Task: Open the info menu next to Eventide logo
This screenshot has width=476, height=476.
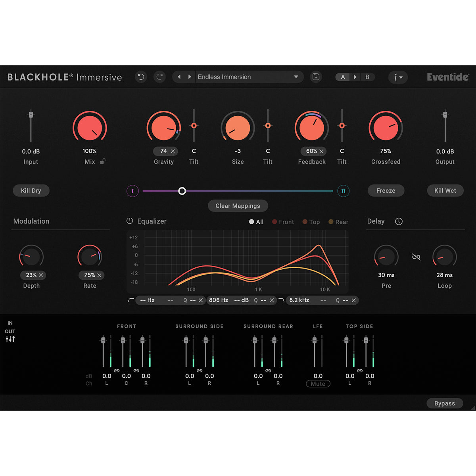Action: point(398,77)
